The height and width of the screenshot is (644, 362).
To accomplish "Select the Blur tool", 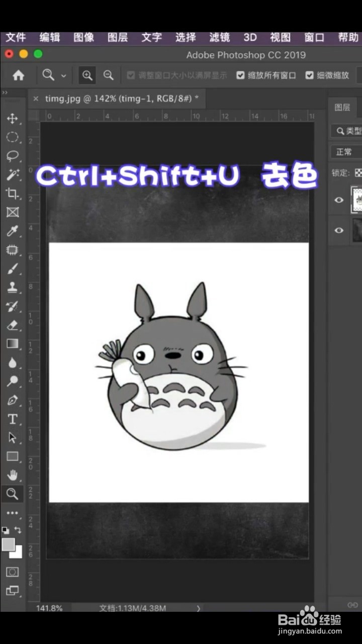I will [12, 363].
